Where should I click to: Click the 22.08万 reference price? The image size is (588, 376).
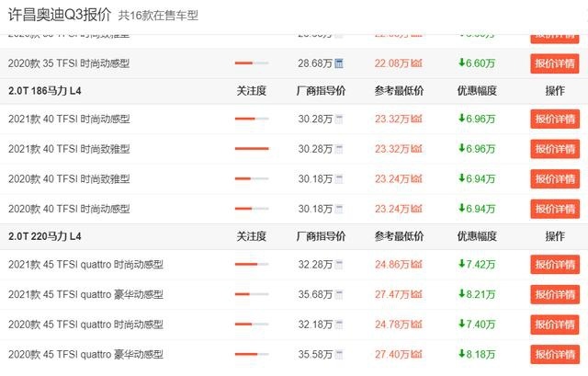392,63
